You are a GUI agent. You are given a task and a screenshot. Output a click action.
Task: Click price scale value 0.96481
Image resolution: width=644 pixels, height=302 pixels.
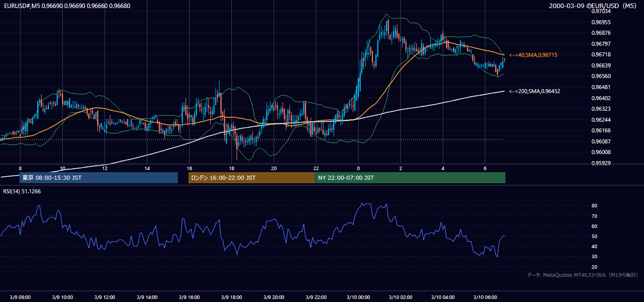(601, 87)
